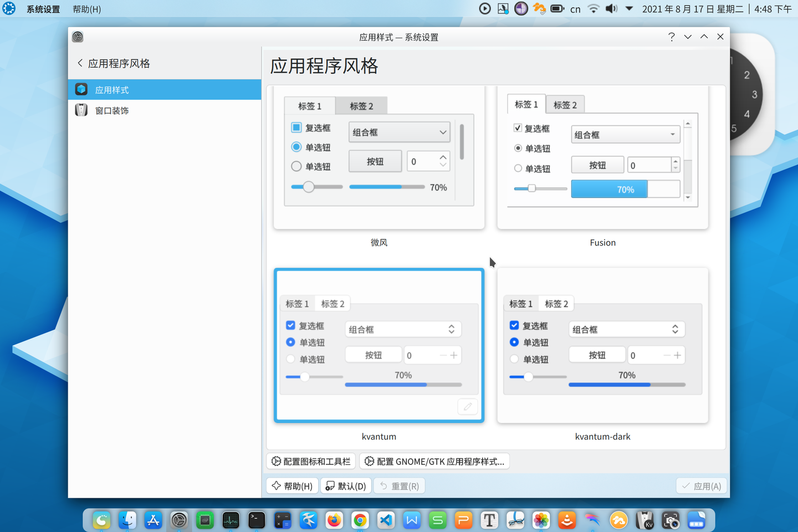Launch Firefox from the dock
Viewport: 798px width, 532px height.
click(x=334, y=520)
